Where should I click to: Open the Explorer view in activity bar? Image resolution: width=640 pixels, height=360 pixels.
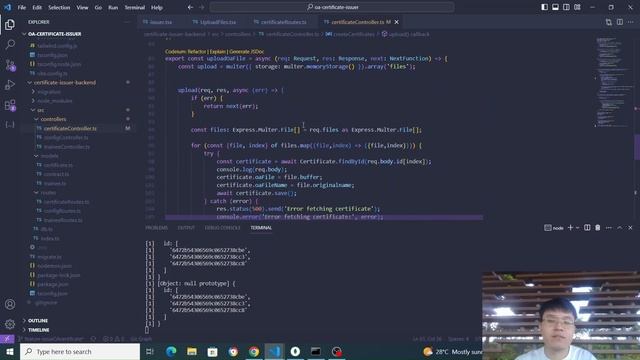10,24
